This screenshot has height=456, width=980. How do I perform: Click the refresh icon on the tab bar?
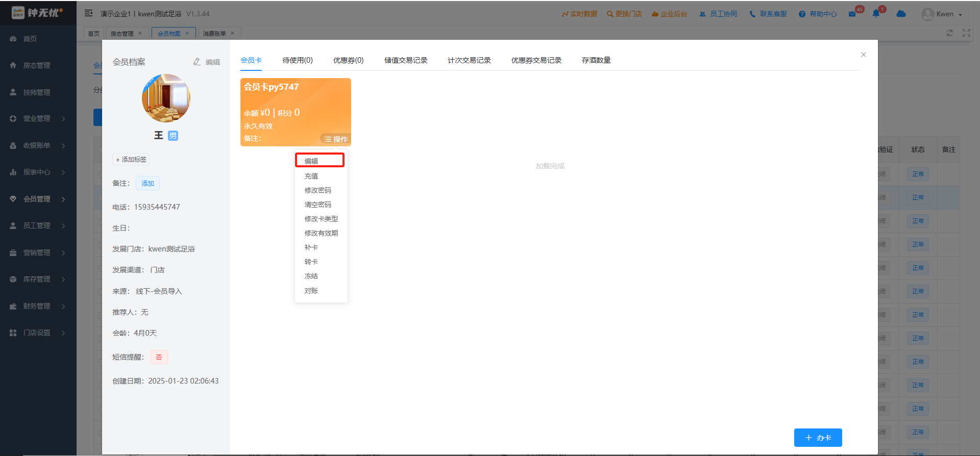click(949, 33)
